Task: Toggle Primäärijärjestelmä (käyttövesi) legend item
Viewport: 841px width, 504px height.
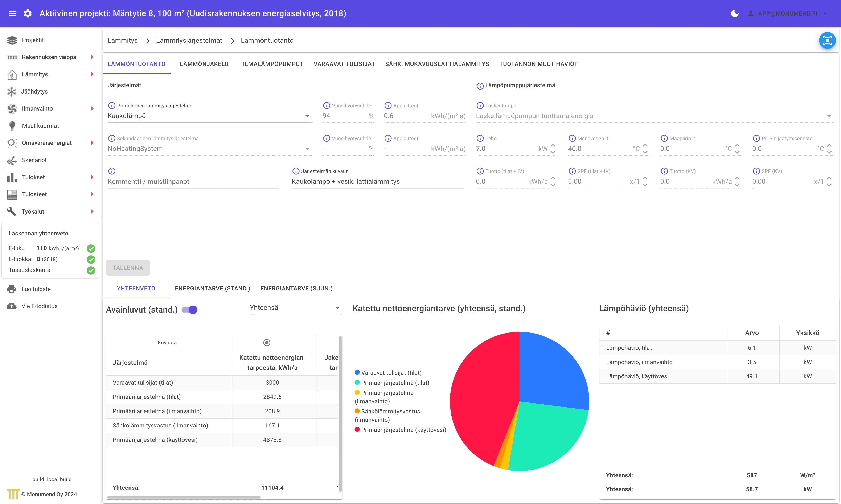Action: coord(400,430)
